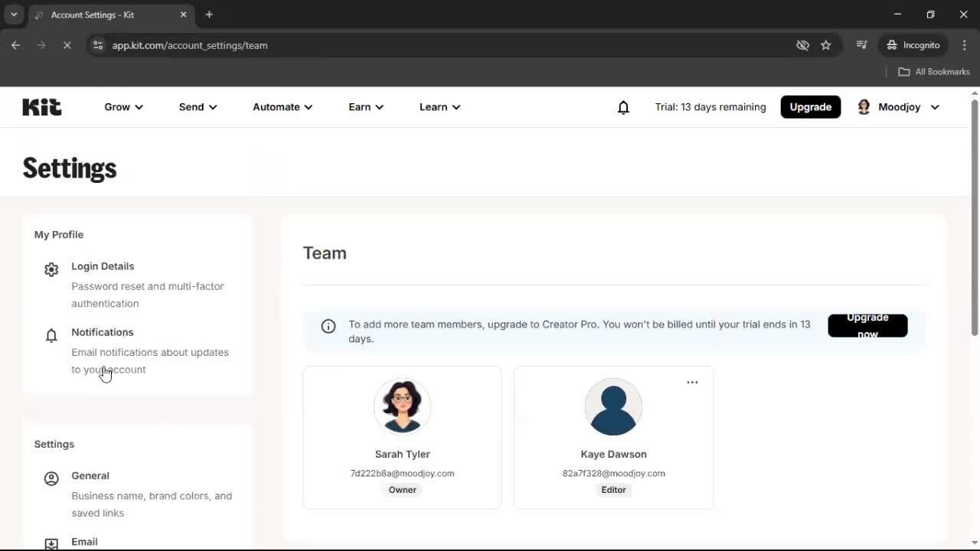Click the Upgrade button in header
This screenshot has height=551, width=980.
pos(810,107)
